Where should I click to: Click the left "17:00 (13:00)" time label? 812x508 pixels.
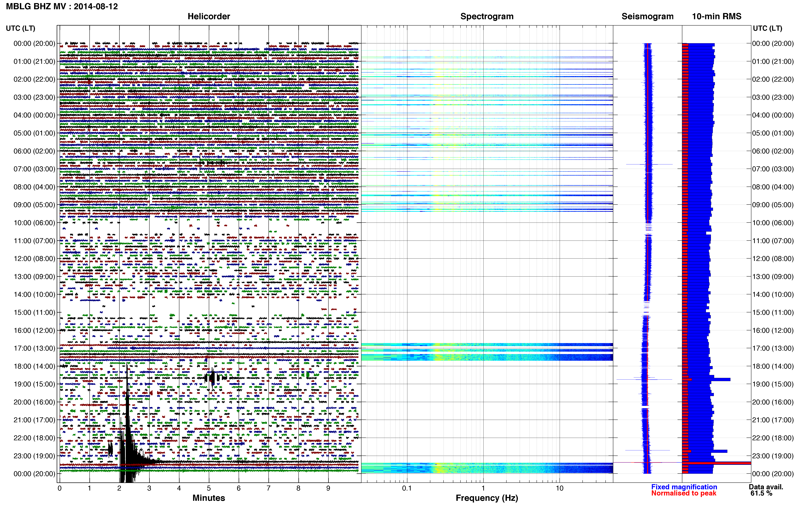pyautogui.click(x=34, y=348)
